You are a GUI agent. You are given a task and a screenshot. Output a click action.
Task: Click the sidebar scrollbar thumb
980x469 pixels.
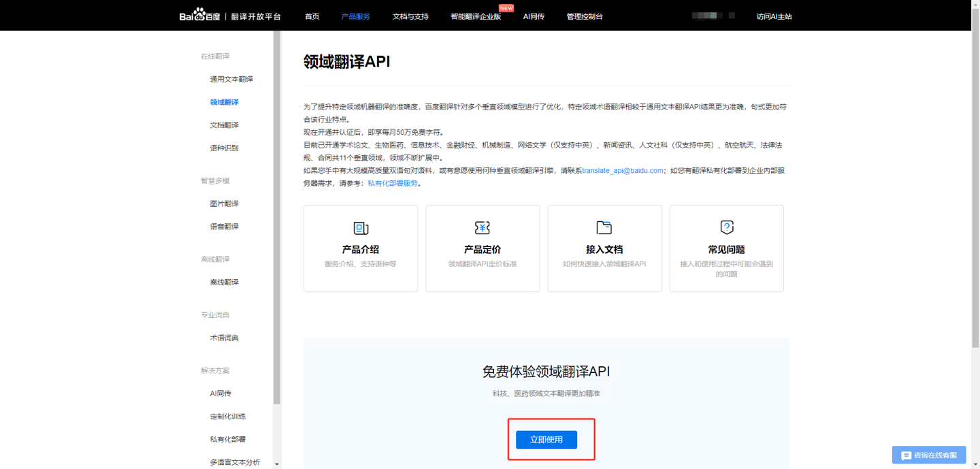coord(277,218)
